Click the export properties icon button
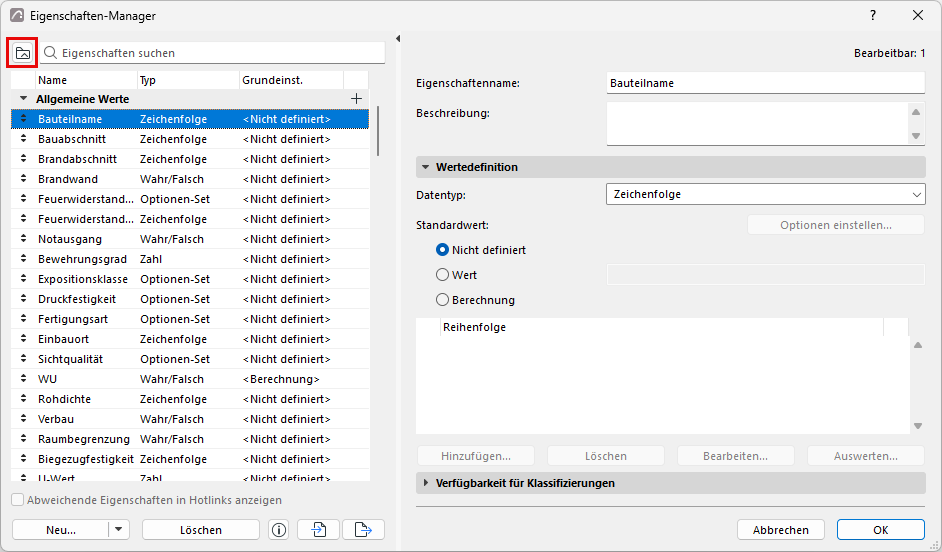 [363, 530]
